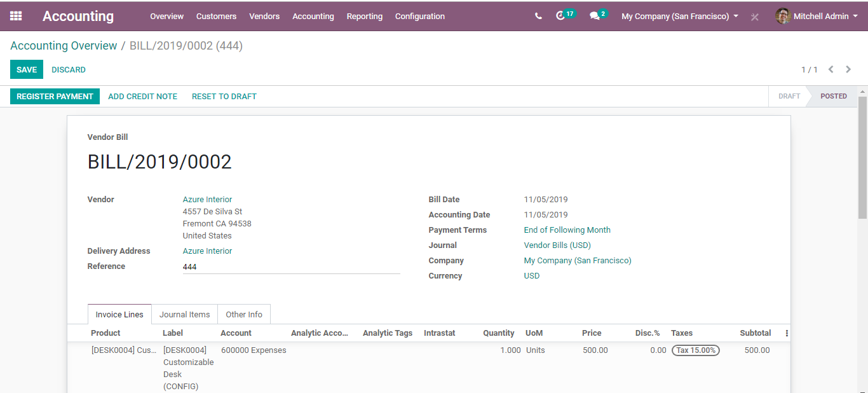Sort by the Price column header
Image resolution: width=868 pixels, height=393 pixels.
[592, 333]
